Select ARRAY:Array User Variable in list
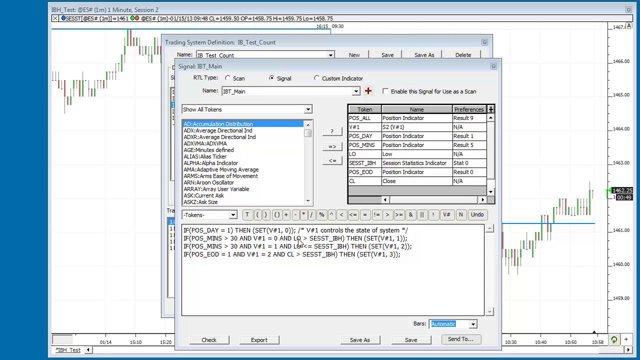This screenshot has width=640, height=360. [x=243, y=189]
